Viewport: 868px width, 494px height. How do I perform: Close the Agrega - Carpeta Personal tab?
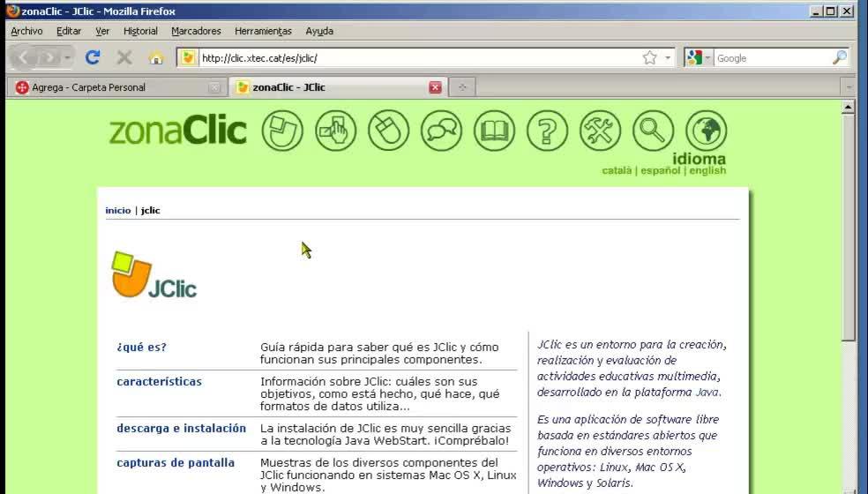coord(214,87)
